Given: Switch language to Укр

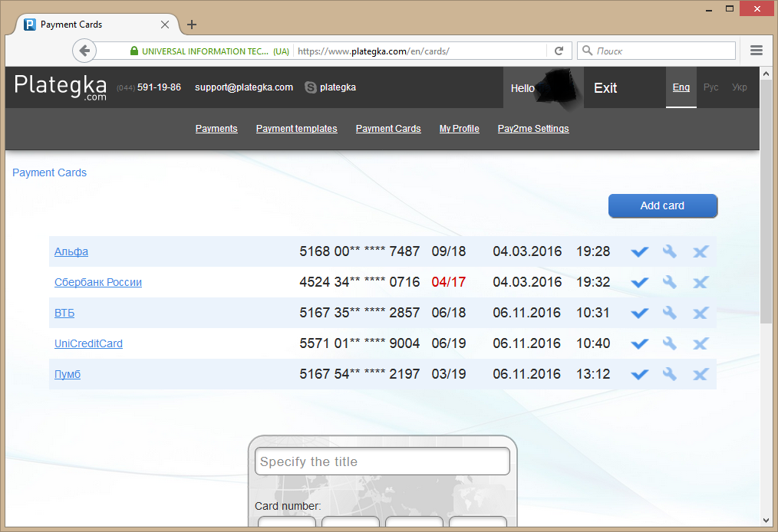Looking at the screenshot, I should click(x=740, y=87).
